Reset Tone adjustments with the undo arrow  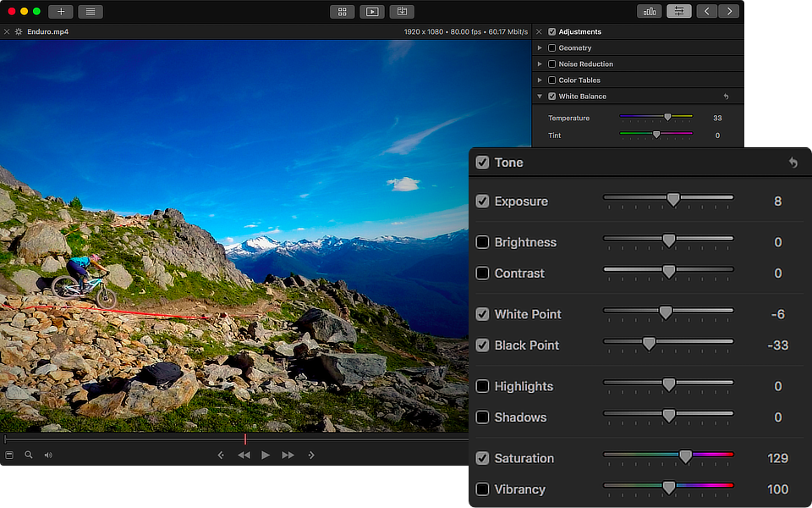pos(793,163)
